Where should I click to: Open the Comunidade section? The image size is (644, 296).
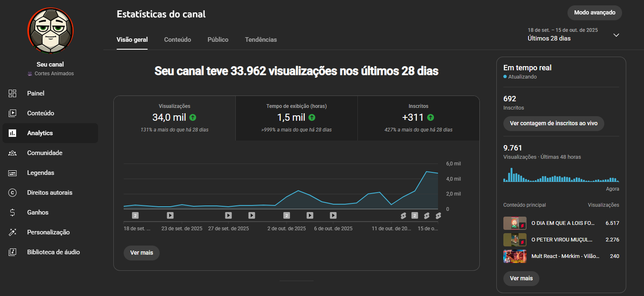tap(50, 153)
